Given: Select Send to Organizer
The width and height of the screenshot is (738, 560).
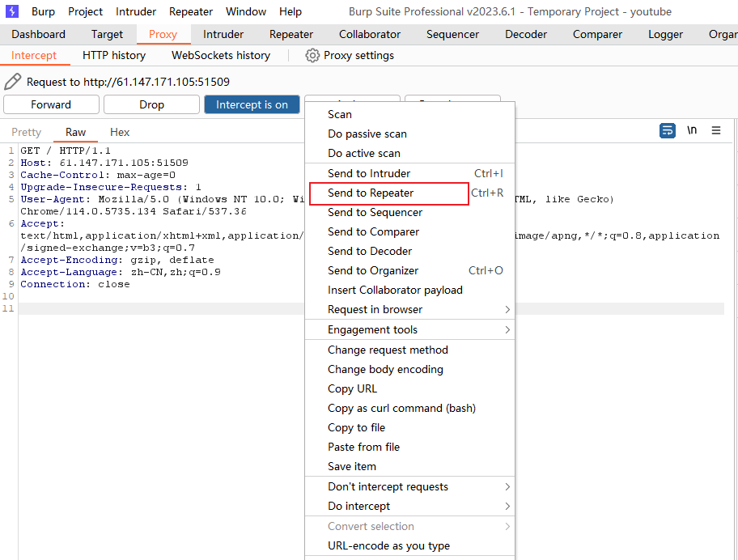Looking at the screenshot, I should click(409, 270).
